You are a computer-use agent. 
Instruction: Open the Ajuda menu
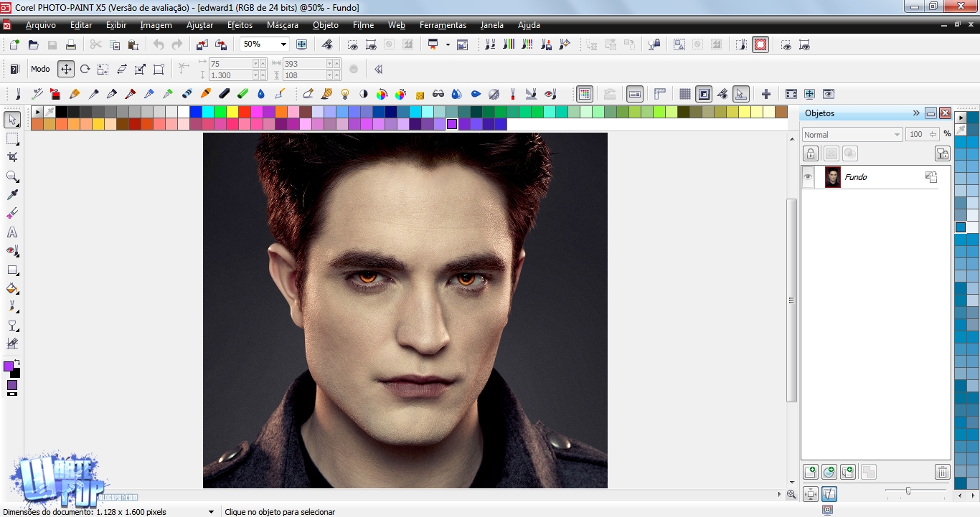click(x=529, y=25)
